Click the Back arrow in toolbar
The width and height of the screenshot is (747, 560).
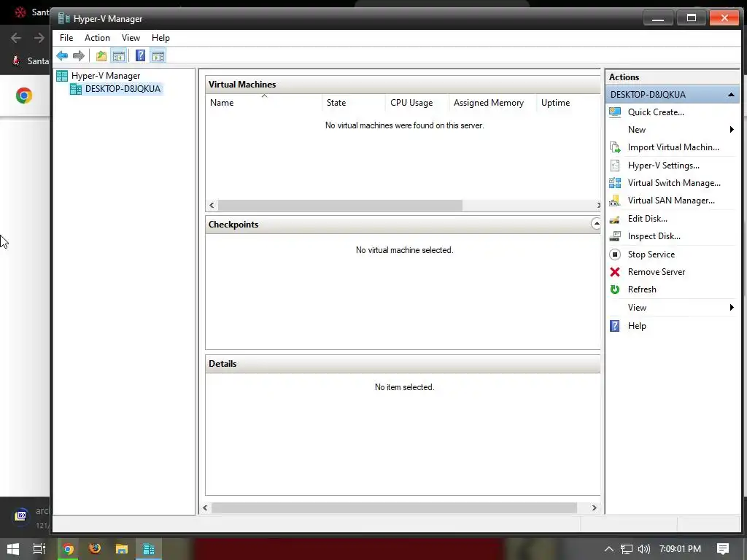[62, 55]
